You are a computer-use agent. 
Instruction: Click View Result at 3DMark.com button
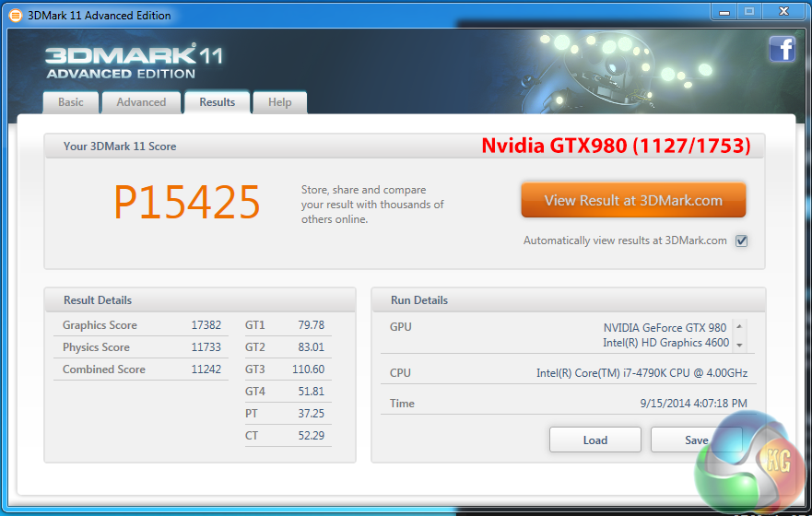click(x=633, y=200)
